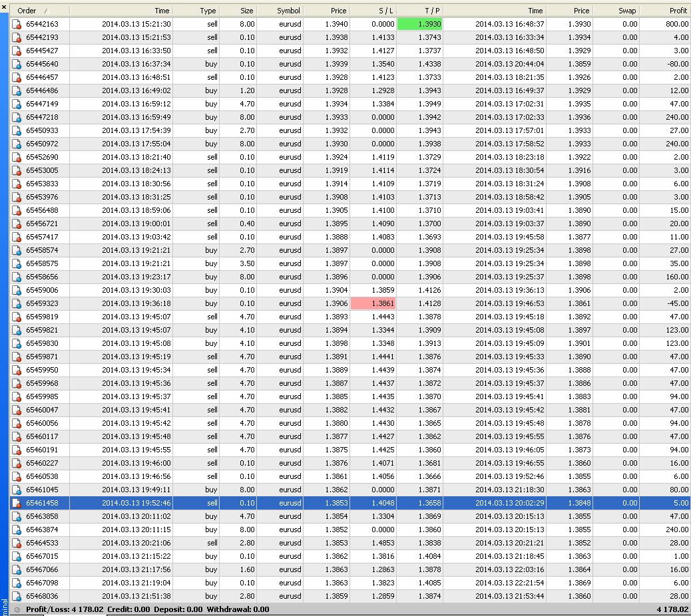This screenshot has height=616, width=691.
Task: Select order number 65456721
Action: (x=42, y=224)
